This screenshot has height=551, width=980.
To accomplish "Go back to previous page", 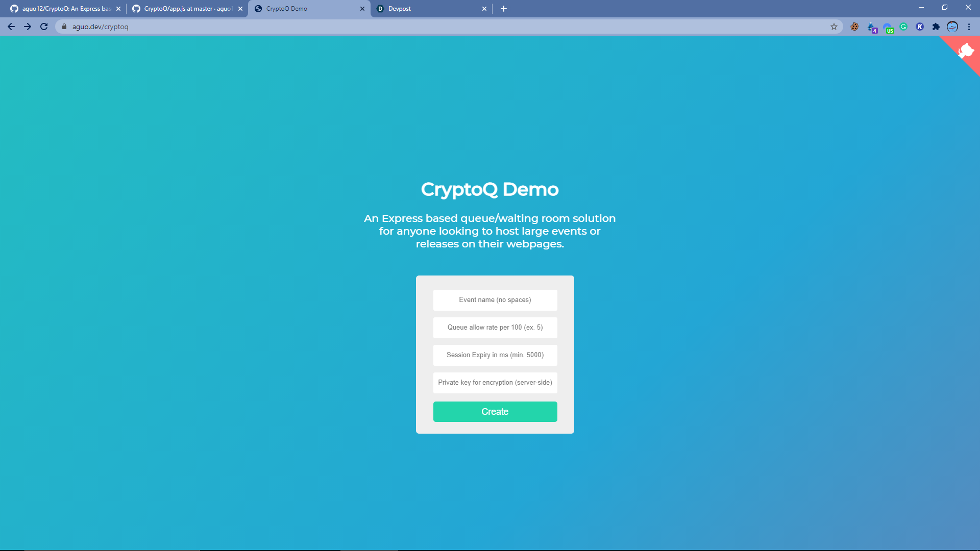I will (x=11, y=27).
